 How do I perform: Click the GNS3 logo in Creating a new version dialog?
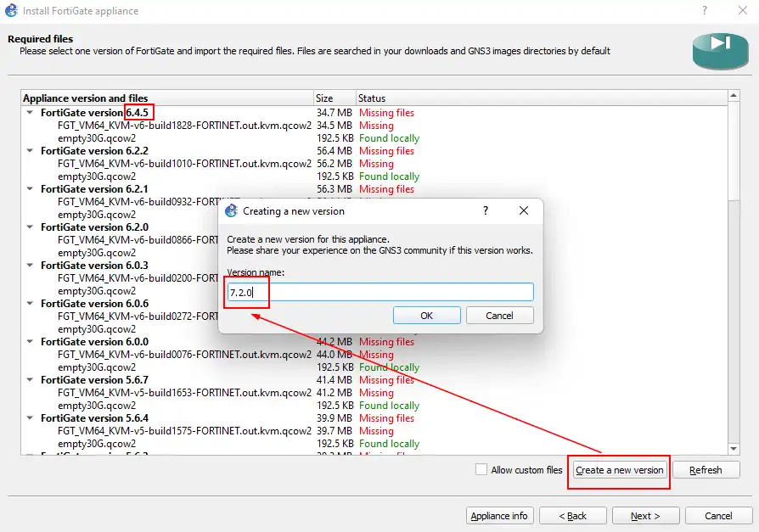tap(232, 210)
